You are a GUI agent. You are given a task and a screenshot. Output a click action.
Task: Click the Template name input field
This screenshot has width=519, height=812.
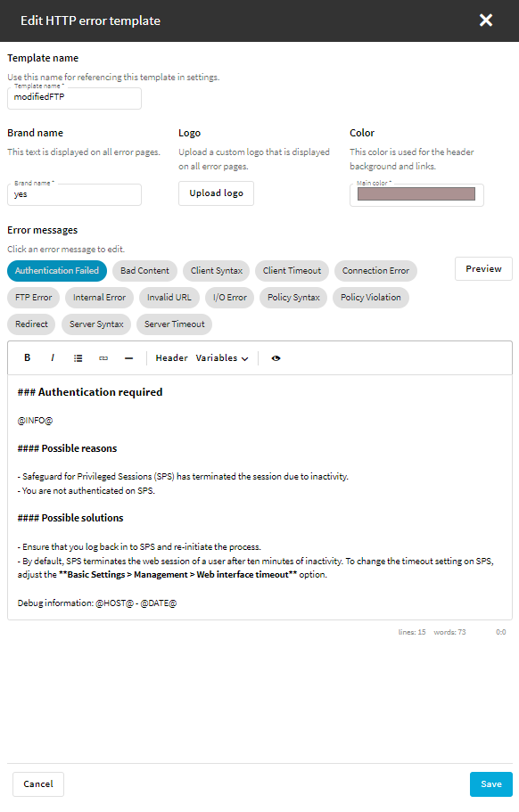pyautogui.click(x=75, y=98)
